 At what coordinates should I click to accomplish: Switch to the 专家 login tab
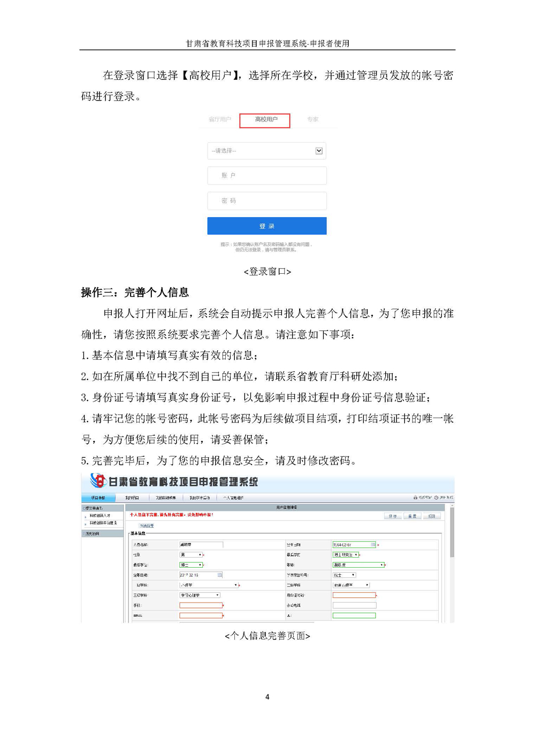pyautogui.click(x=312, y=120)
